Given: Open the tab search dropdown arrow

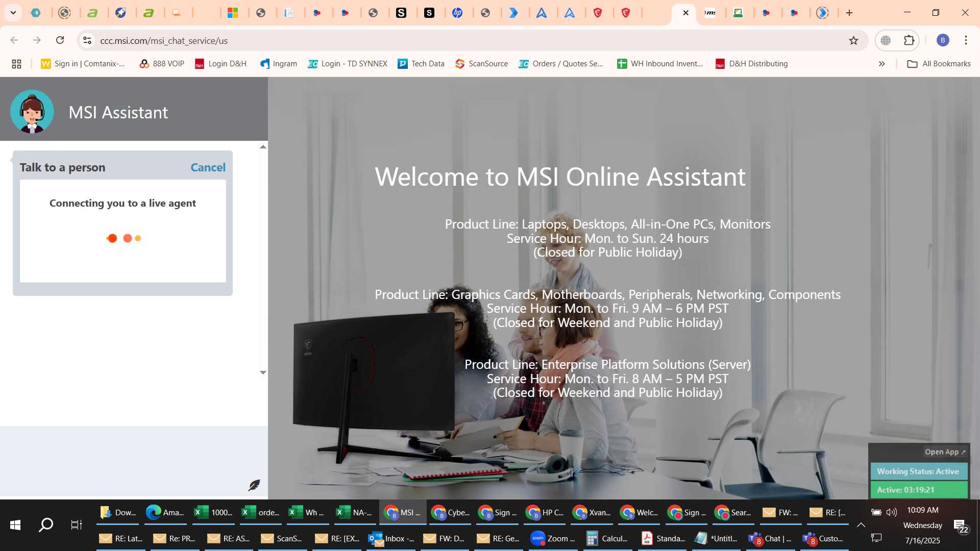Looking at the screenshot, I should [13, 13].
